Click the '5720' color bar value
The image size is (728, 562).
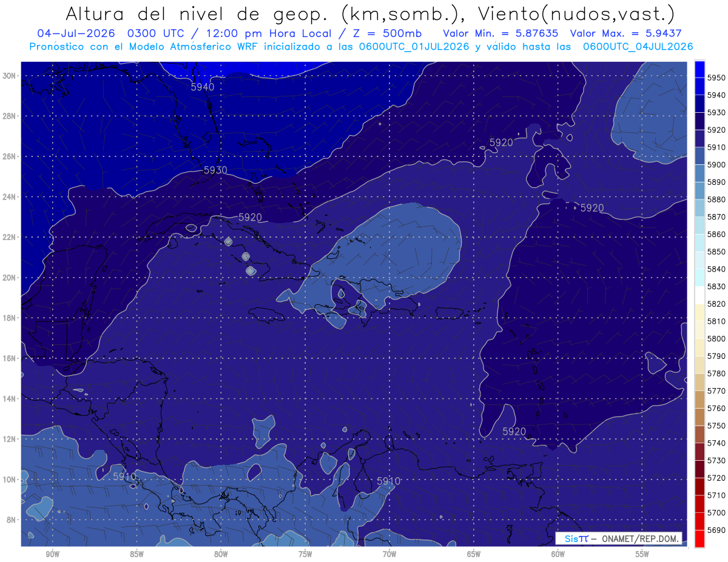(716, 478)
